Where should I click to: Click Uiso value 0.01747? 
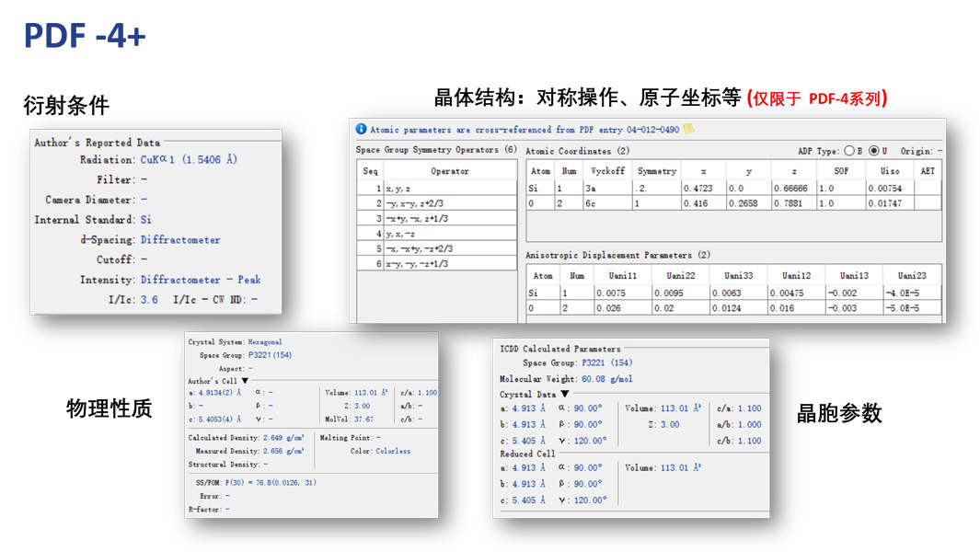click(x=890, y=203)
